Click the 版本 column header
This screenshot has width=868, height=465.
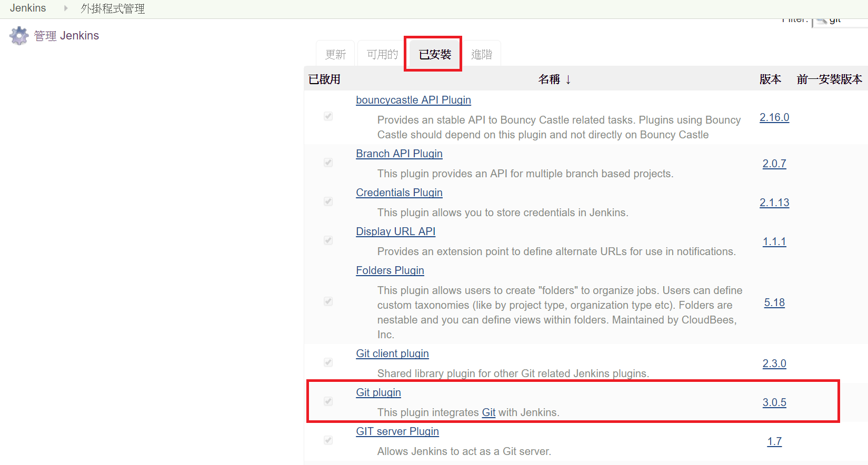click(x=770, y=79)
